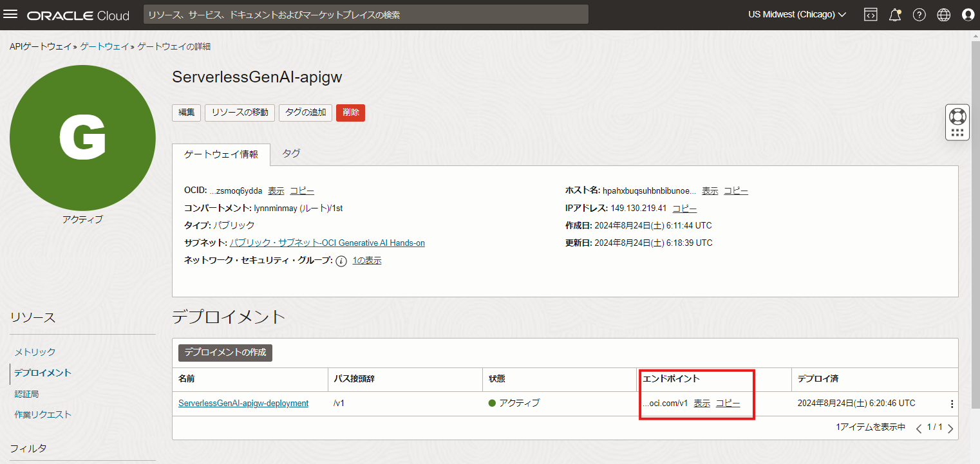Click the 1の表示 network security group link
980x464 pixels.
(367, 261)
